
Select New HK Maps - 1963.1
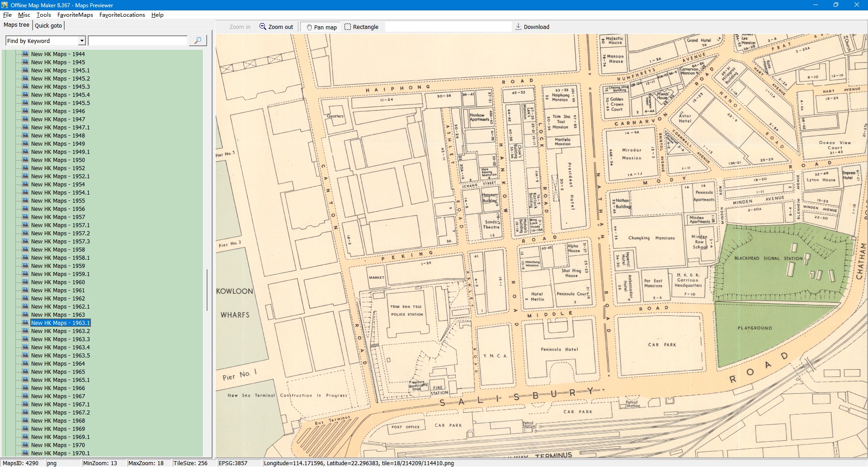pyautogui.click(x=61, y=323)
